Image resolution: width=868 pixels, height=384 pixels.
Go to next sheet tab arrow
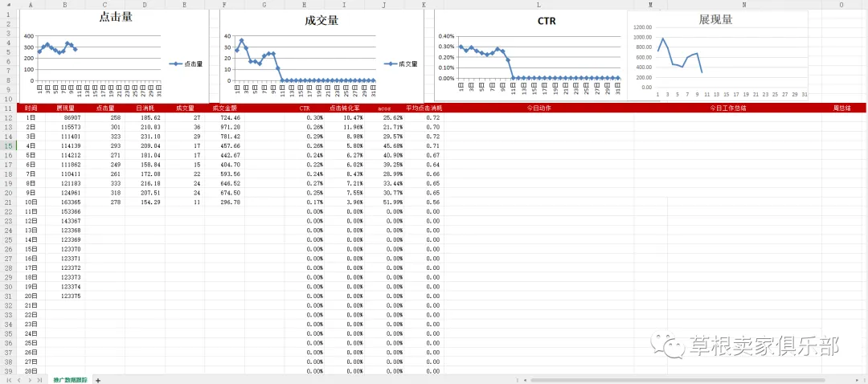30,380
